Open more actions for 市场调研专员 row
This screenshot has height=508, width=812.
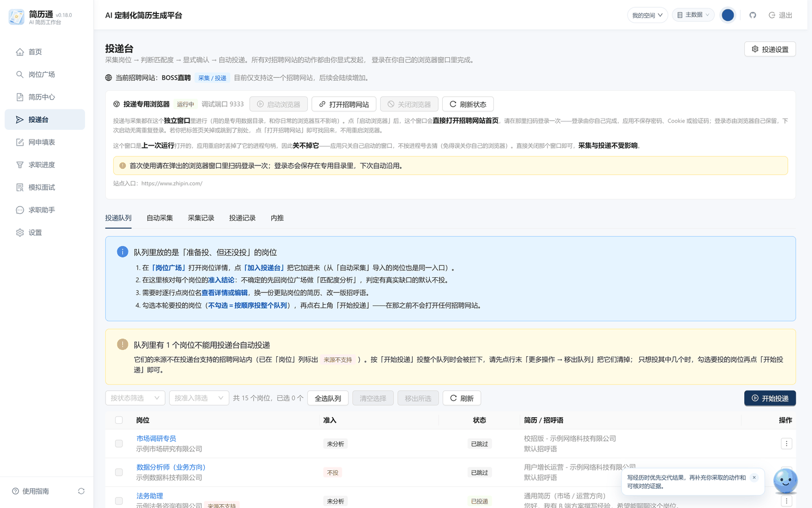pyautogui.click(x=787, y=444)
